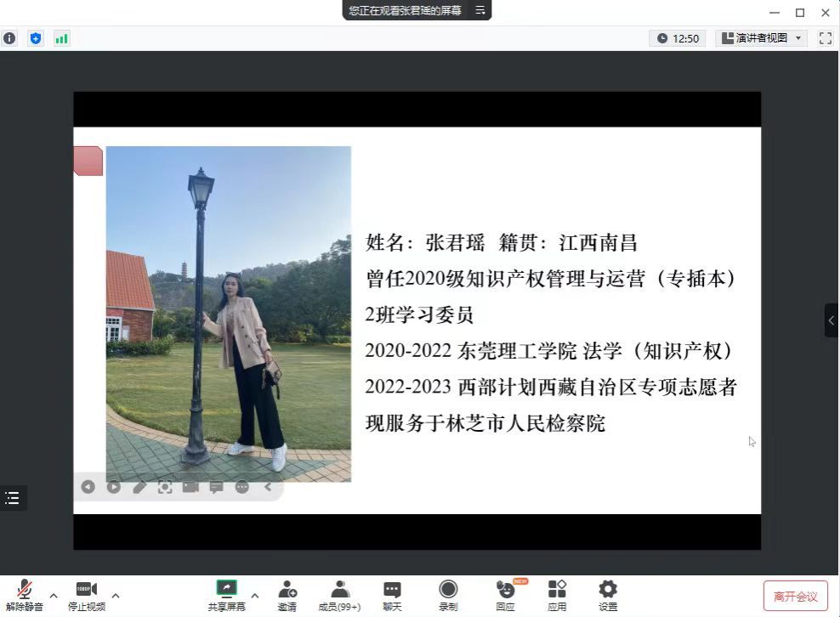Click the blue security shield icon

(35, 38)
